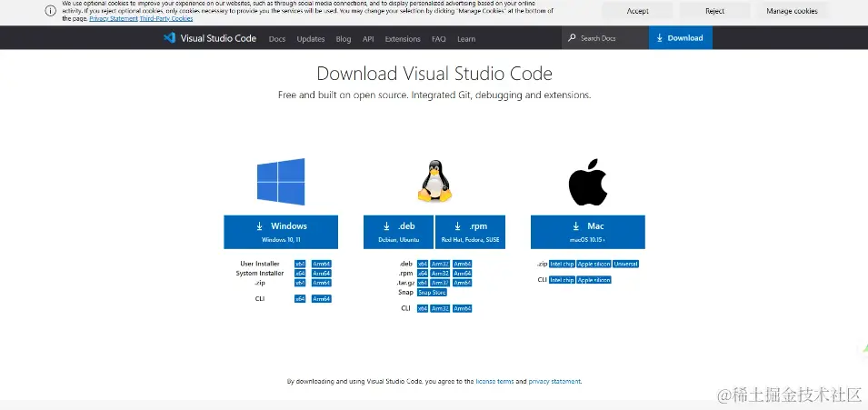The width and height of the screenshot is (868, 410).
Task: Download the Mac macOS build
Action: (588, 232)
